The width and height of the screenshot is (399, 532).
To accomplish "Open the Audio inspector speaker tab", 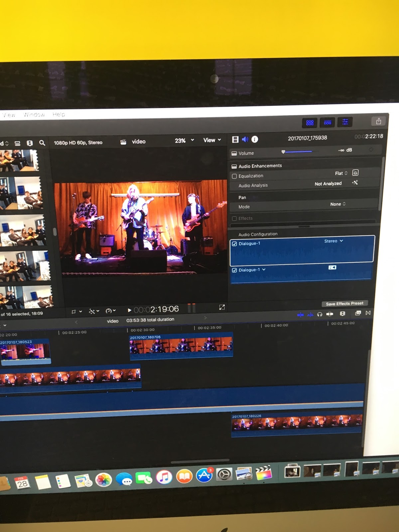I will [x=245, y=139].
